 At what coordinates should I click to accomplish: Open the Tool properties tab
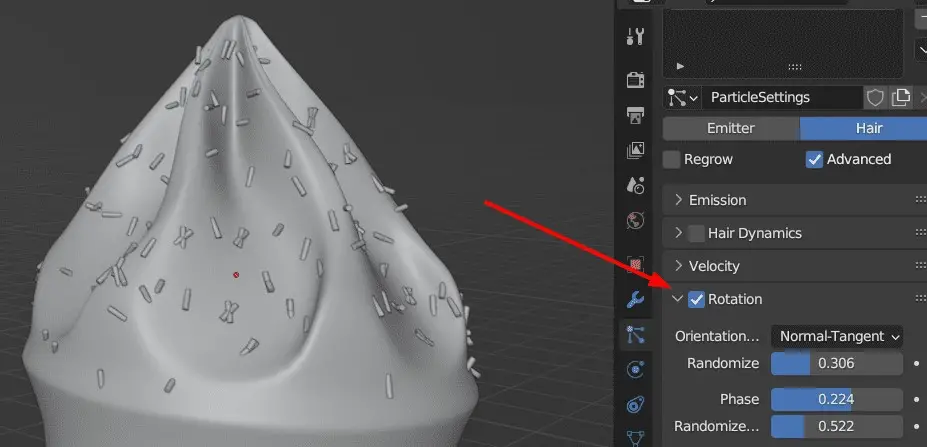pyautogui.click(x=636, y=37)
